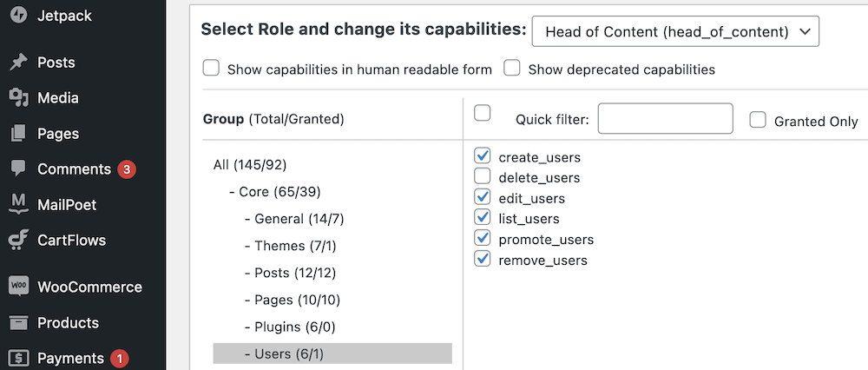Open Jetpack via its lightning icon
The width and height of the screenshot is (868, 370).
[18, 16]
